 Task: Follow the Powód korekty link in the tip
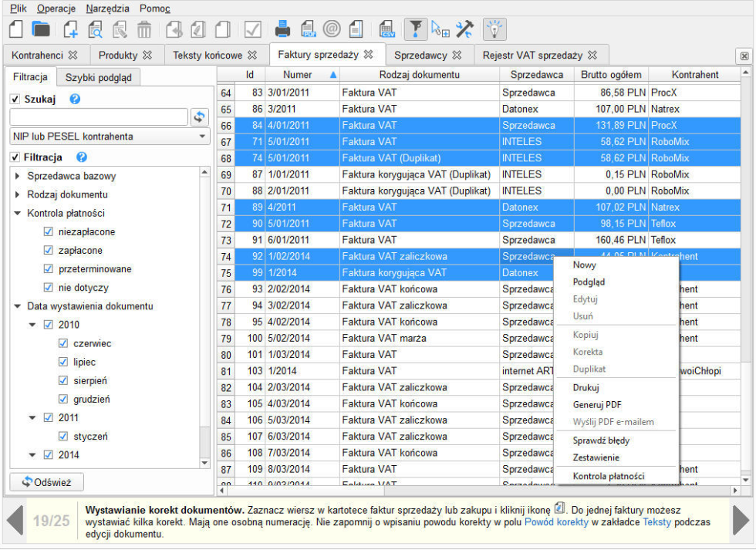coord(556,522)
